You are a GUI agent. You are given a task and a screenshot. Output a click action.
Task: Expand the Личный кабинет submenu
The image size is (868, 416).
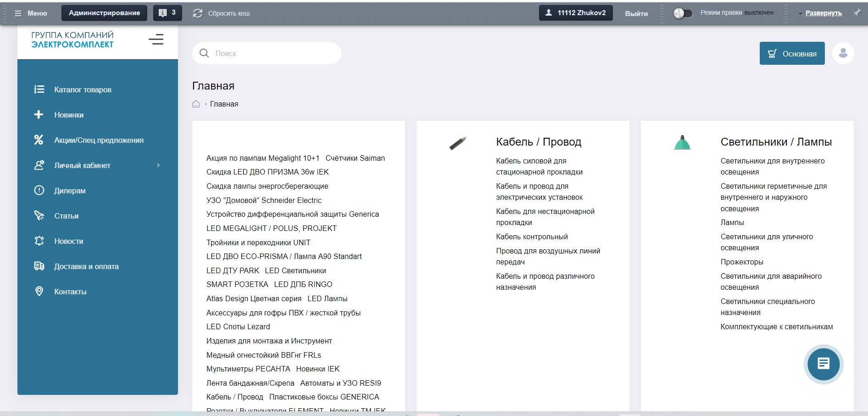click(158, 165)
